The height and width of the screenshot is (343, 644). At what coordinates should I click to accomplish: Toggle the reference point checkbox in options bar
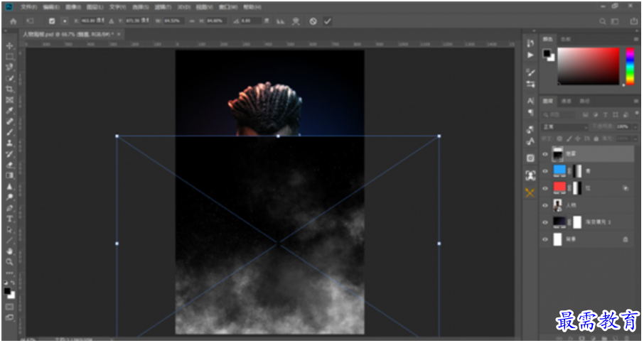click(x=52, y=21)
